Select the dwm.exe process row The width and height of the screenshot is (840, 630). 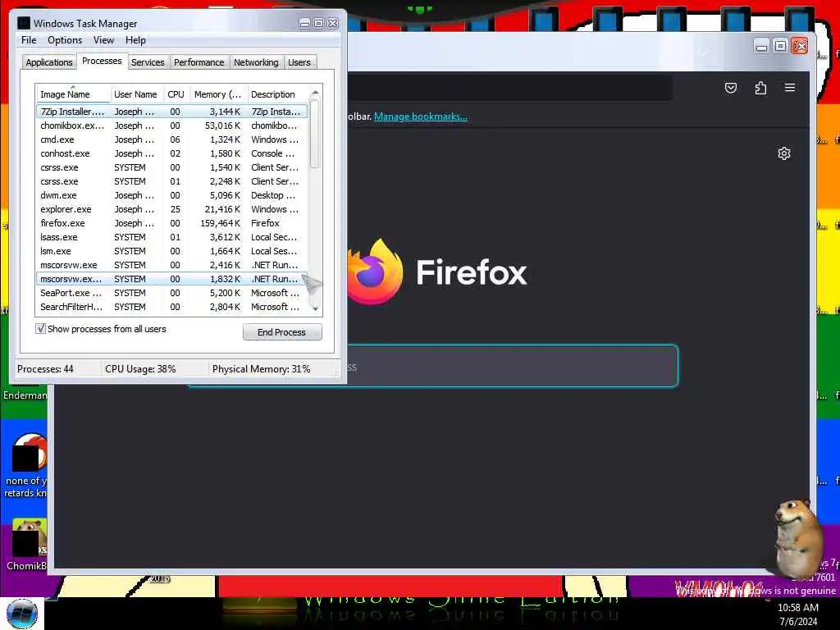click(172, 195)
